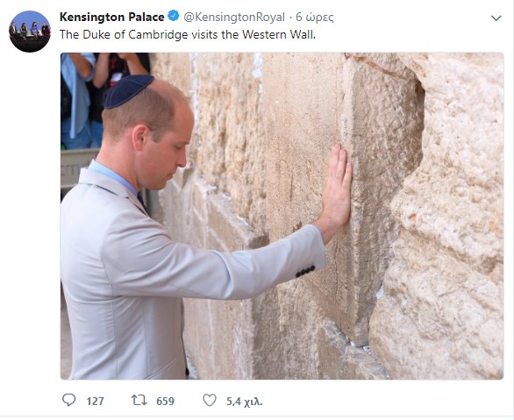Click the 127 replies count

click(95, 401)
